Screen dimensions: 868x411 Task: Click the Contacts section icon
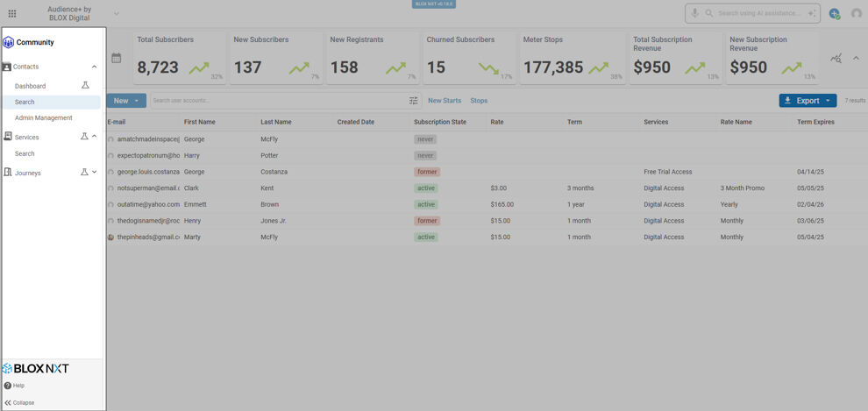[7, 67]
